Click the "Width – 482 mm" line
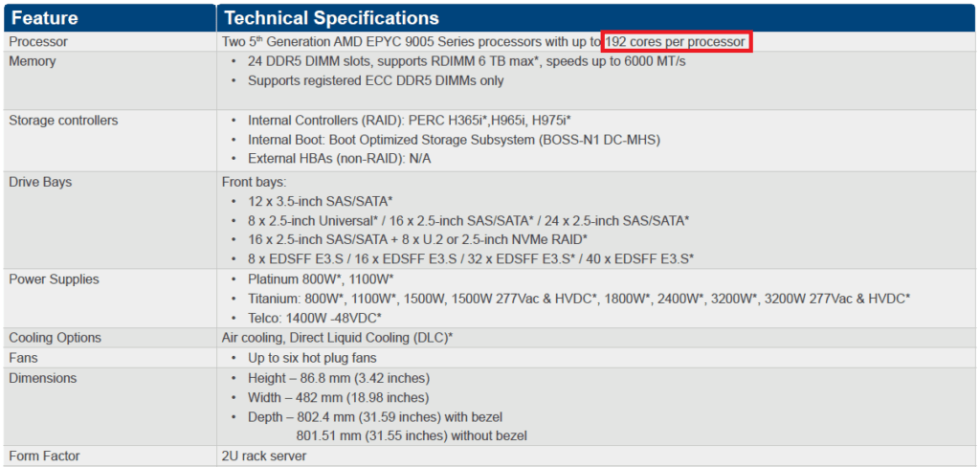 point(338,397)
